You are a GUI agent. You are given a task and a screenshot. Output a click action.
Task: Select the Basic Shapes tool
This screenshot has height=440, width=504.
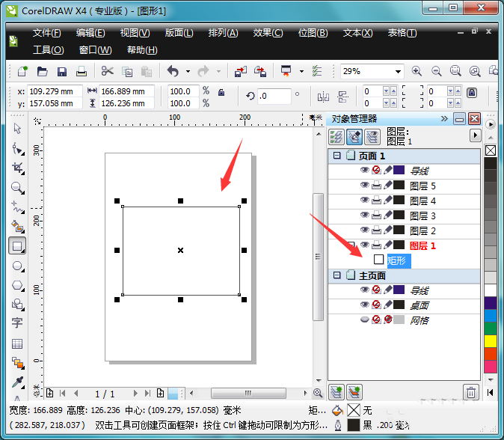18,305
